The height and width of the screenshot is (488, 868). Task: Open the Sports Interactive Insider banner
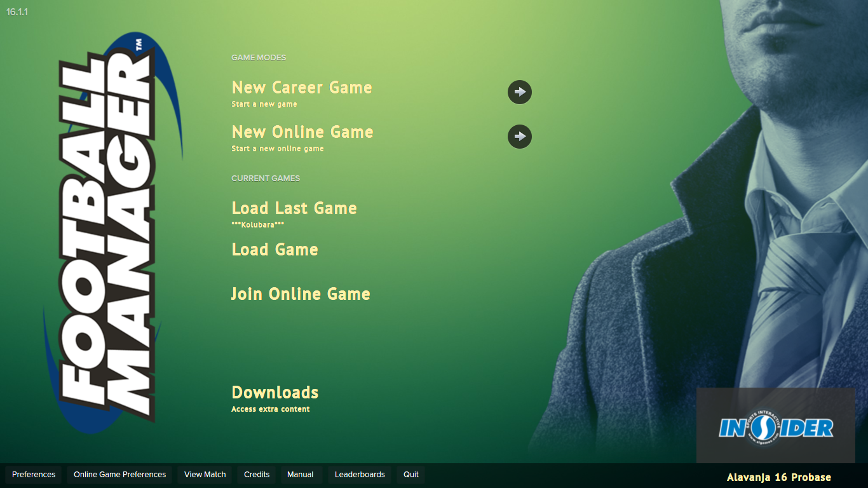click(776, 426)
